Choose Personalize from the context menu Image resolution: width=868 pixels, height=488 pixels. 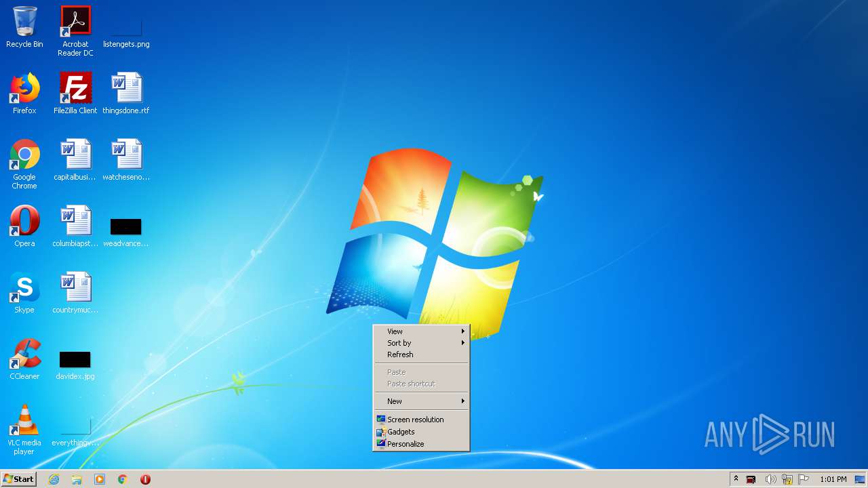tap(421, 444)
